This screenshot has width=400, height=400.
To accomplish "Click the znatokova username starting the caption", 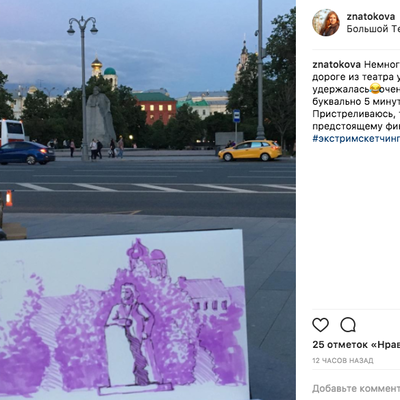I will pyautogui.click(x=337, y=64).
